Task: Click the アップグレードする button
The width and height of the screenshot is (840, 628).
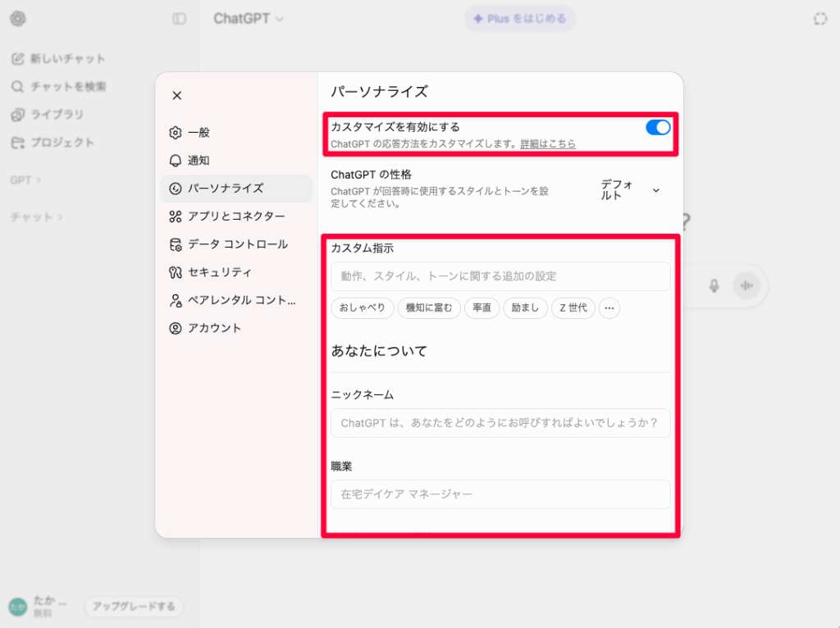Action: pos(134,607)
